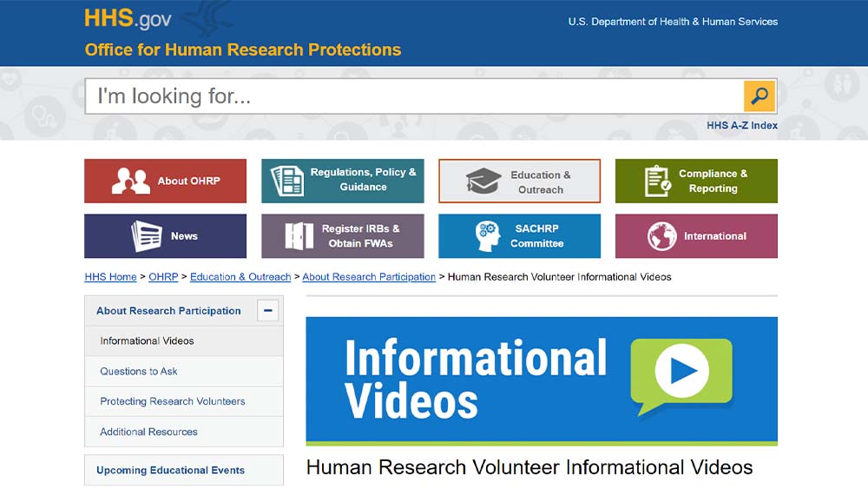Screen dimensions: 868x489
Task: Open the About OHRP menu label
Action: tap(188, 181)
